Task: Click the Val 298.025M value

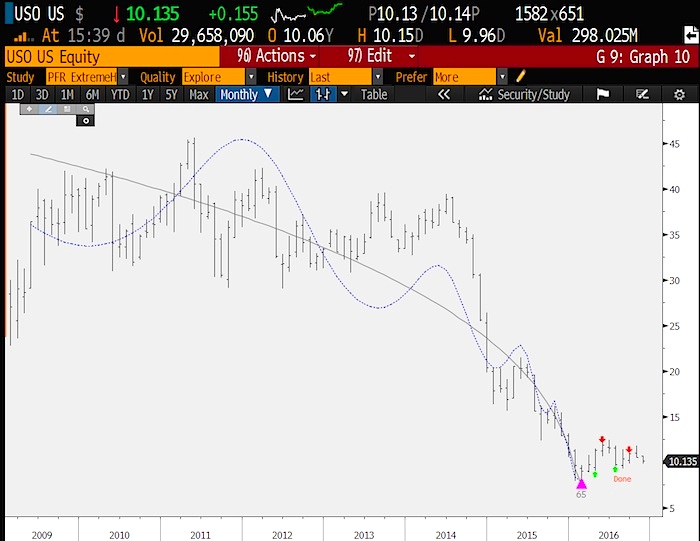Action: coord(588,35)
